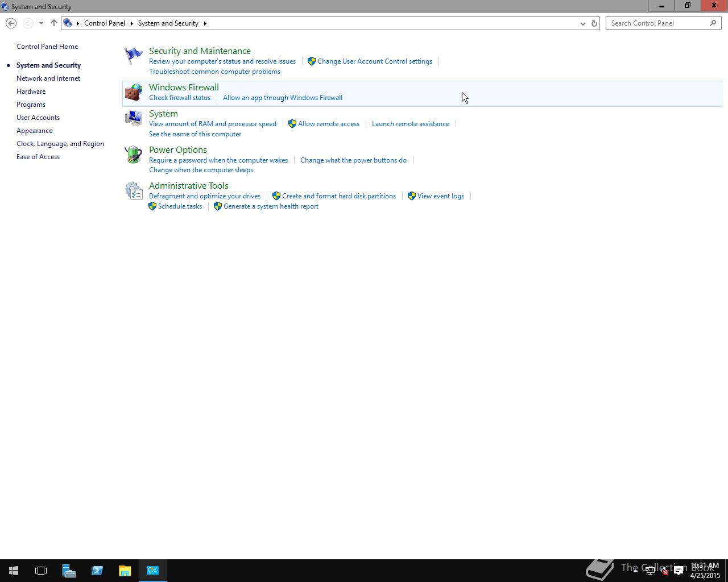Viewport: 728px width, 582px height.
Task: Select Programs in the sidebar
Action: point(31,105)
